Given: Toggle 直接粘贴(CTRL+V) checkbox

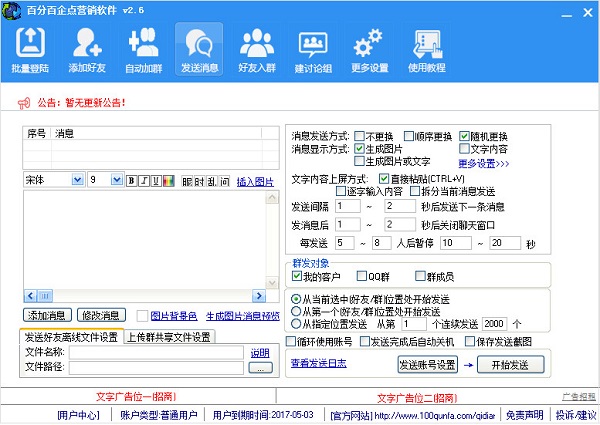Looking at the screenshot, I should tap(384, 179).
